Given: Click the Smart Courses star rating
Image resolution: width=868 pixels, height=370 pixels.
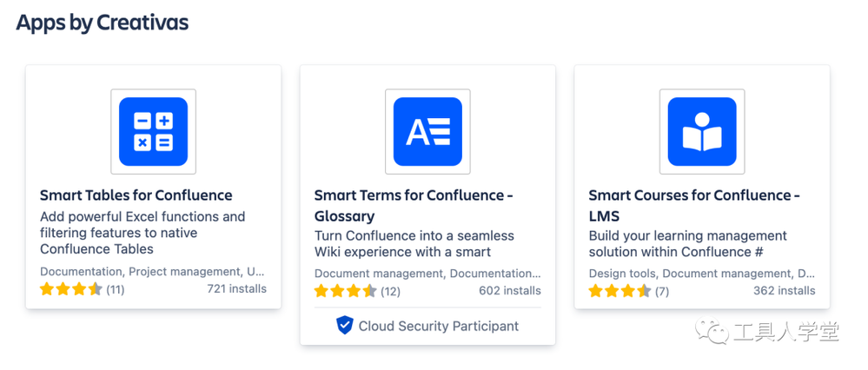Looking at the screenshot, I should coord(620,291).
